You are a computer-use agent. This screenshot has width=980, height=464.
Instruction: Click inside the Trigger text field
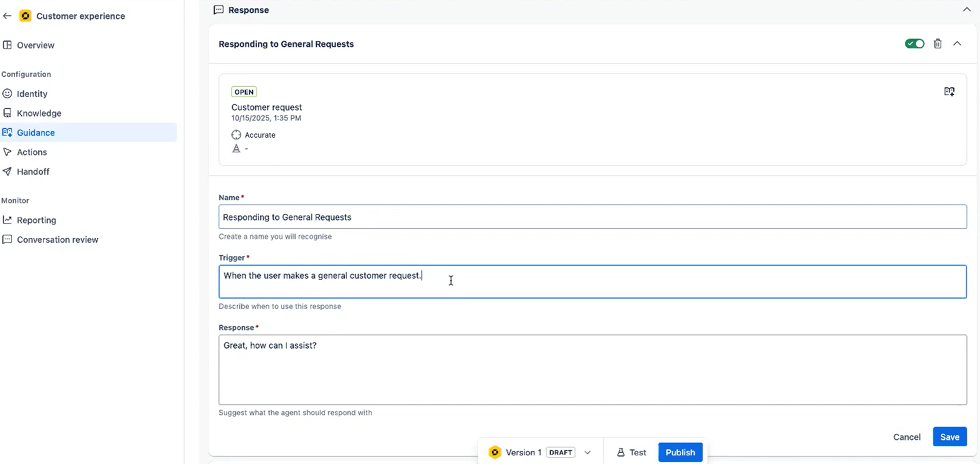593,282
